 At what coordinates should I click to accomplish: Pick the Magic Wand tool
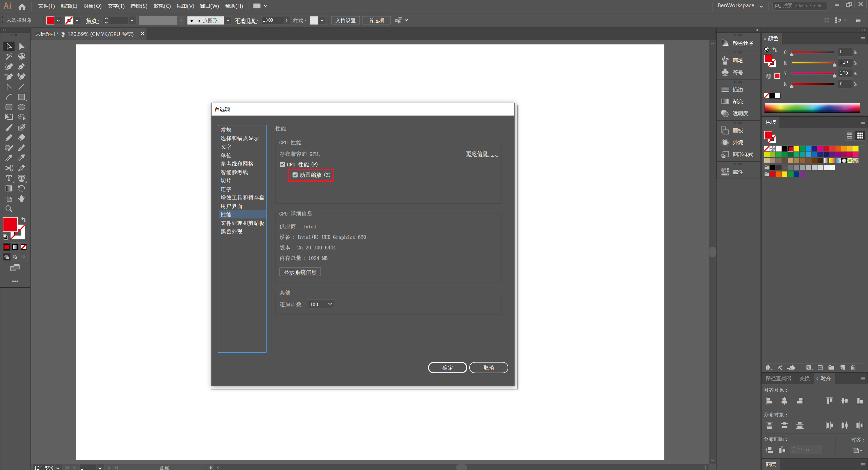pos(9,56)
